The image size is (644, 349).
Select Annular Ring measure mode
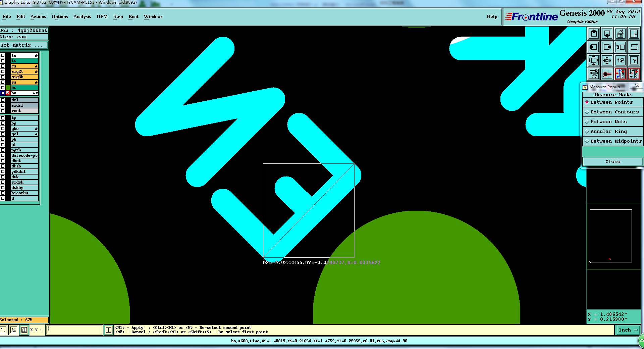pyautogui.click(x=613, y=131)
